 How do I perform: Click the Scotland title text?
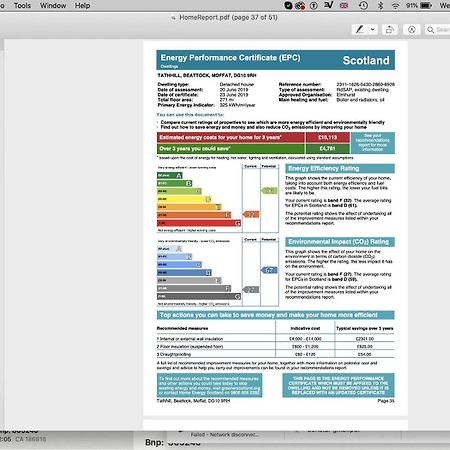coord(366,60)
